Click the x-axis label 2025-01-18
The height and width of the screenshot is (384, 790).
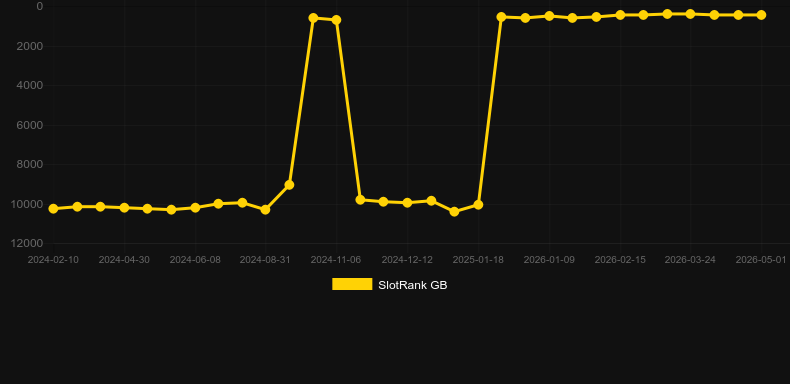(478, 260)
